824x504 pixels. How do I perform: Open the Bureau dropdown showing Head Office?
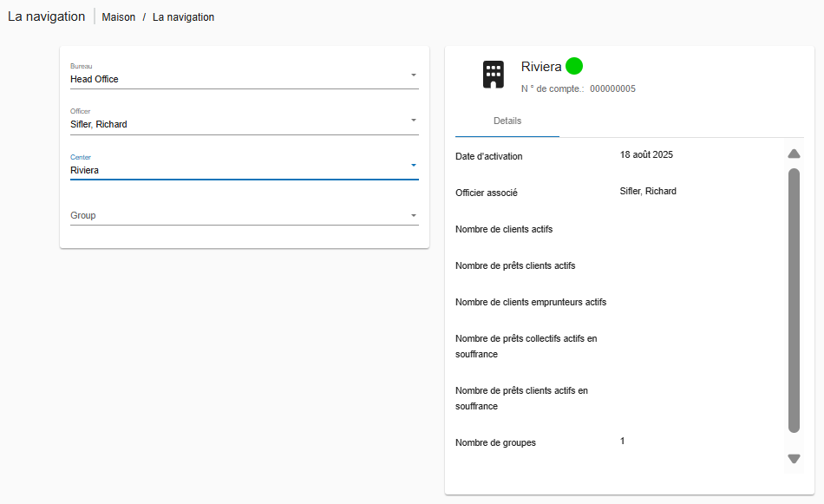[244, 78]
